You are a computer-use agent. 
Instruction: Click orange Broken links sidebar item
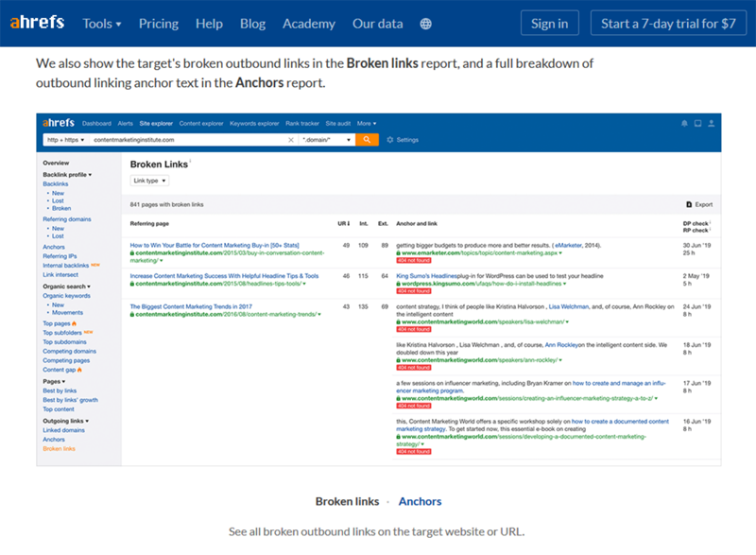(59, 449)
